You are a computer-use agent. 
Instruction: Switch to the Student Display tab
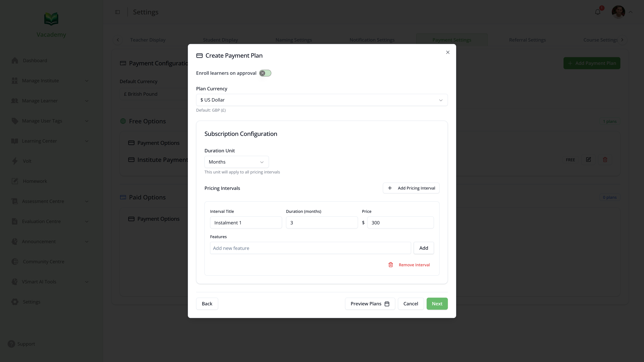point(220,40)
